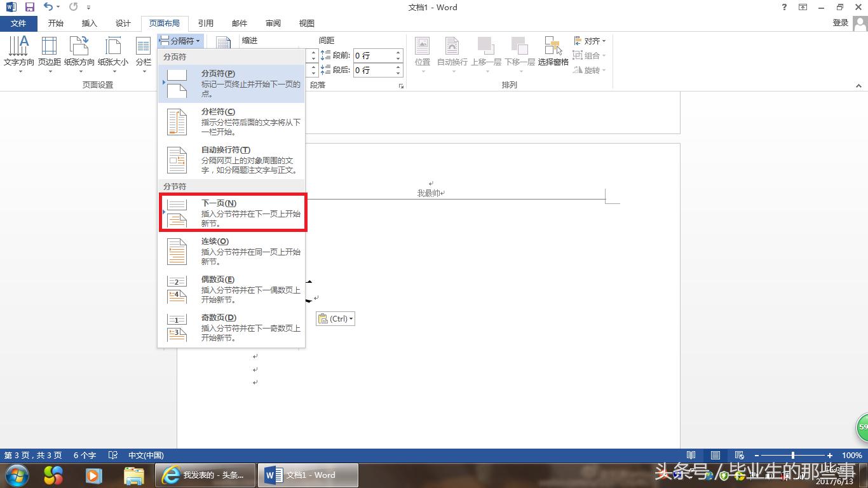Open the Paper Size (纸张大小) options
This screenshot has height=488, width=868.
pos(113,55)
